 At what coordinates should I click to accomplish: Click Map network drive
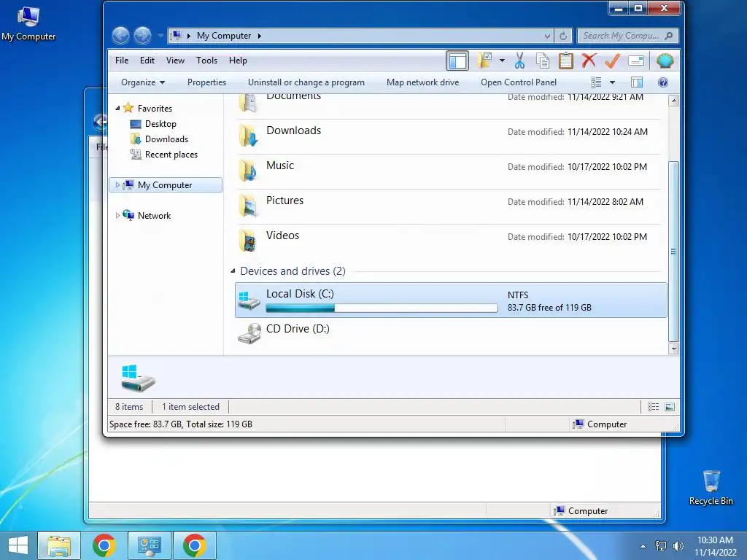click(x=422, y=82)
